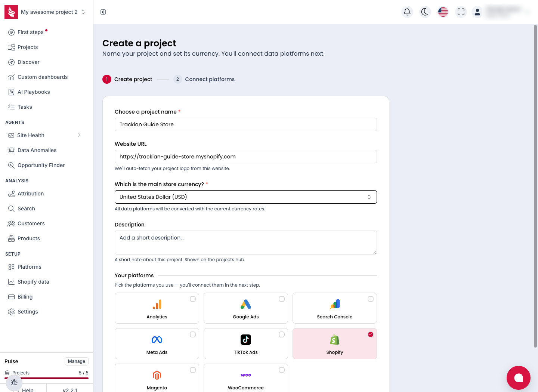Open user profile avatar icon

pyautogui.click(x=477, y=12)
